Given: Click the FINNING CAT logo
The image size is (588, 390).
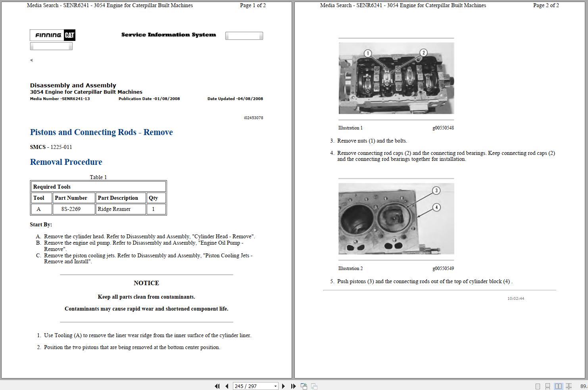Looking at the screenshot, I should pyautogui.click(x=52, y=35).
